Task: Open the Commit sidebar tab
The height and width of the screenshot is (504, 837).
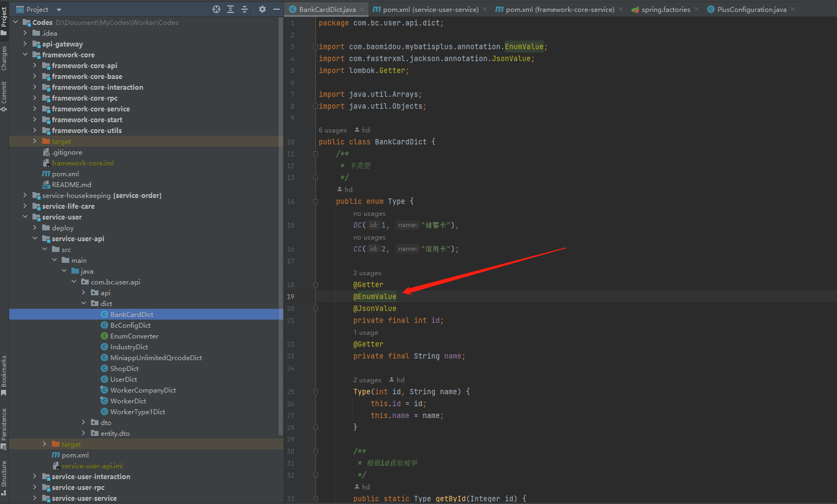Action: coord(4,96)
